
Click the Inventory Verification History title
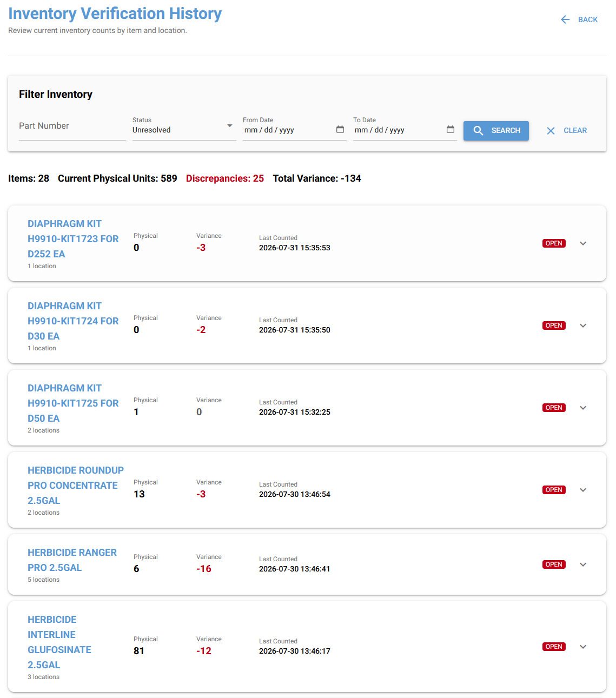click(x=115, y=14)
